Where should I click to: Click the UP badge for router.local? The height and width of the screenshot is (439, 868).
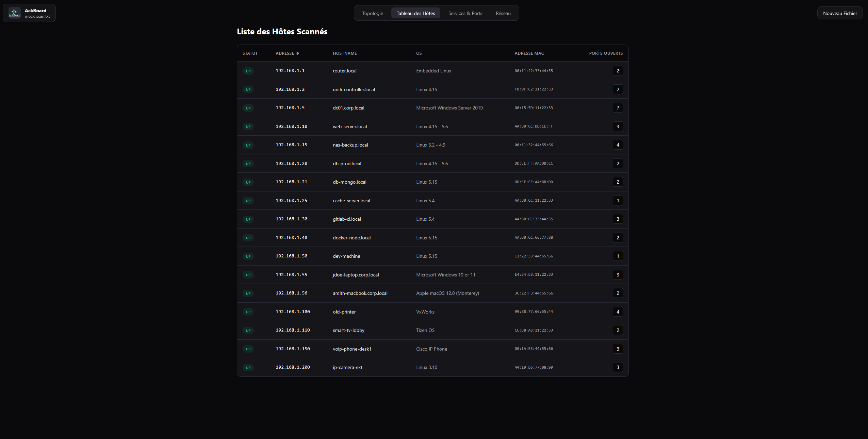point(248,71)
